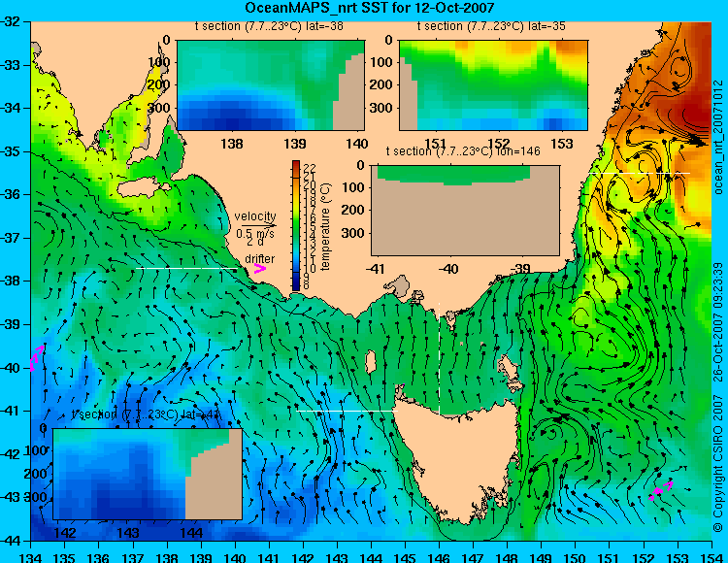Click the white lat=-41 section line west of Tasmania
The width and height of the screenshot is (728, 563).
pos(347,411)
